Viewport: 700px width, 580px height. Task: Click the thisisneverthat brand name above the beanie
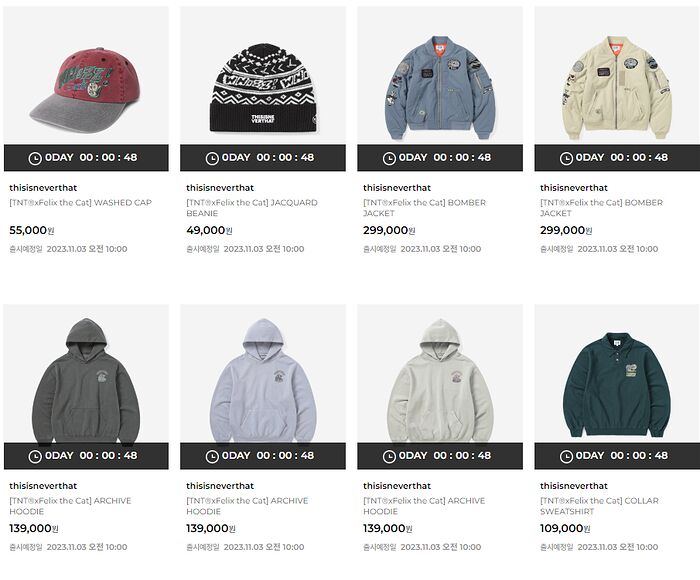(220, 188)
